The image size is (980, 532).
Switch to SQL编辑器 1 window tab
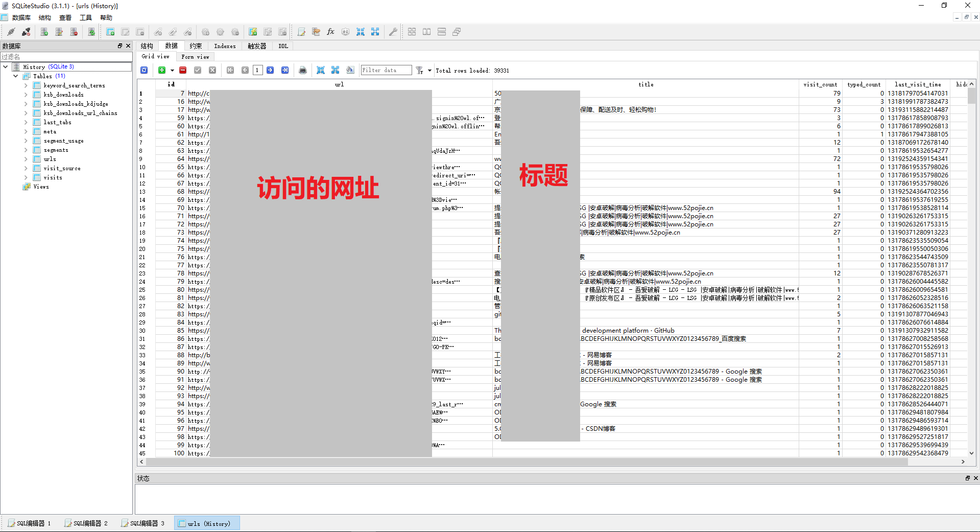[x=30, y=523]
